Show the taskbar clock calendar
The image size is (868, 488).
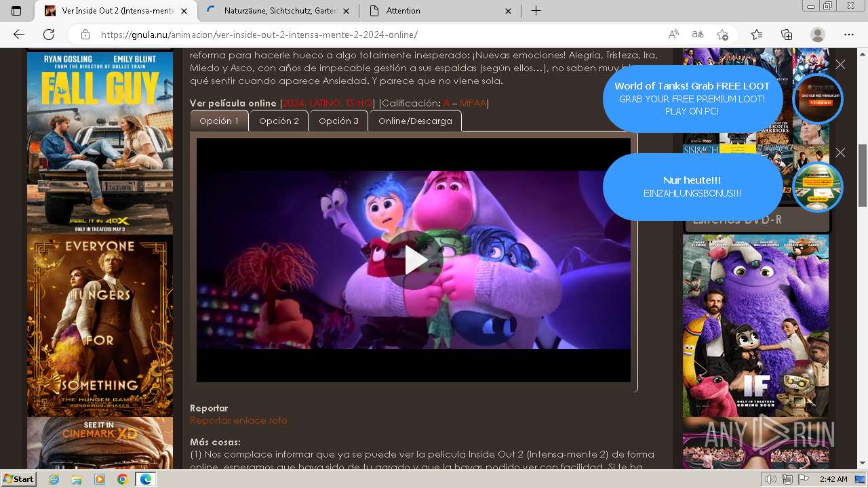pos(833,479)
